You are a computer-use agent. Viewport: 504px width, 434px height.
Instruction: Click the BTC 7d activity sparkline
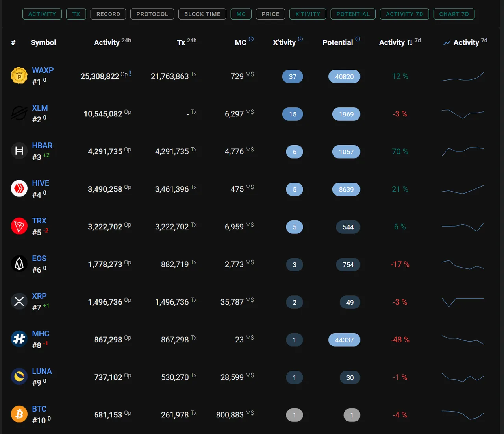(463, 415)
